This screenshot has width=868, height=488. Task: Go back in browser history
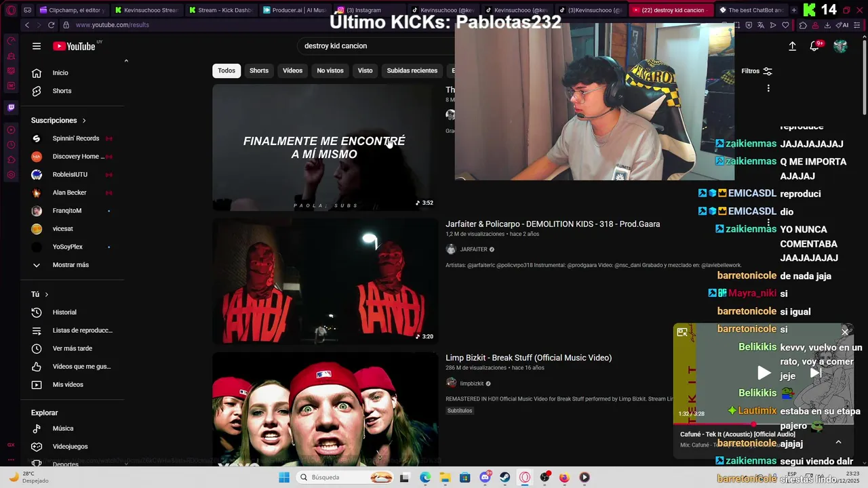26,25
